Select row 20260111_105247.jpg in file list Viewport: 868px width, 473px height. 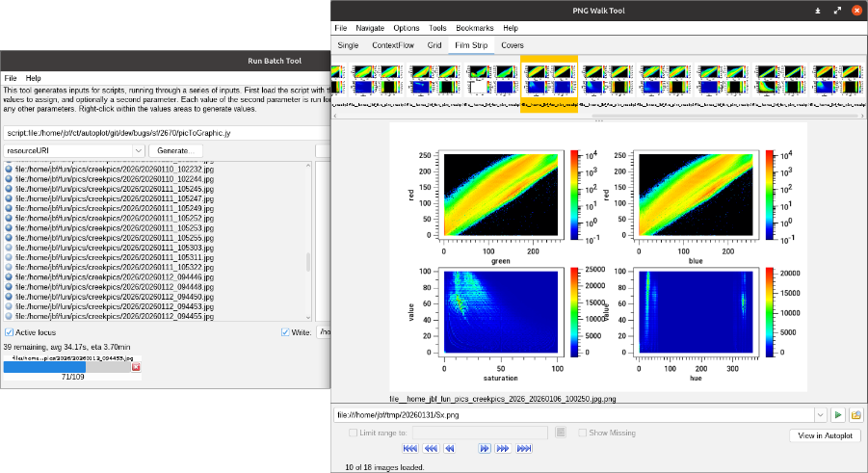(x=114, y=198)
